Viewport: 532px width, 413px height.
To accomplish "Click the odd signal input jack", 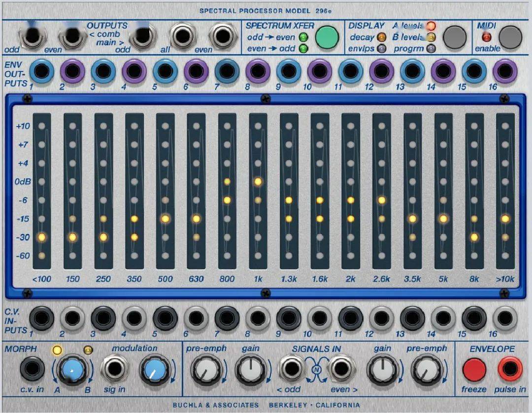I will click(x=292, y=370).
